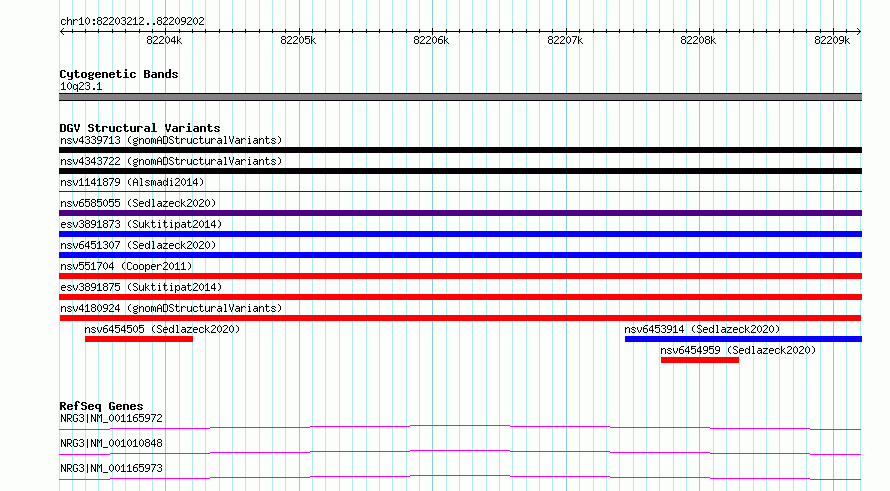Click the black bar under nsv4339713
This screenshot has height=491, width=890.
coord(460,150)
